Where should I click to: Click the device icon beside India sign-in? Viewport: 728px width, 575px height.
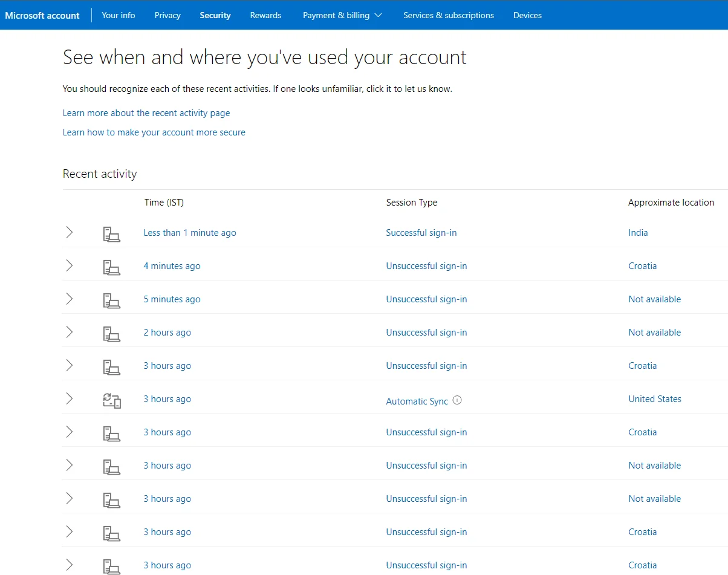(x=112, y=234)
